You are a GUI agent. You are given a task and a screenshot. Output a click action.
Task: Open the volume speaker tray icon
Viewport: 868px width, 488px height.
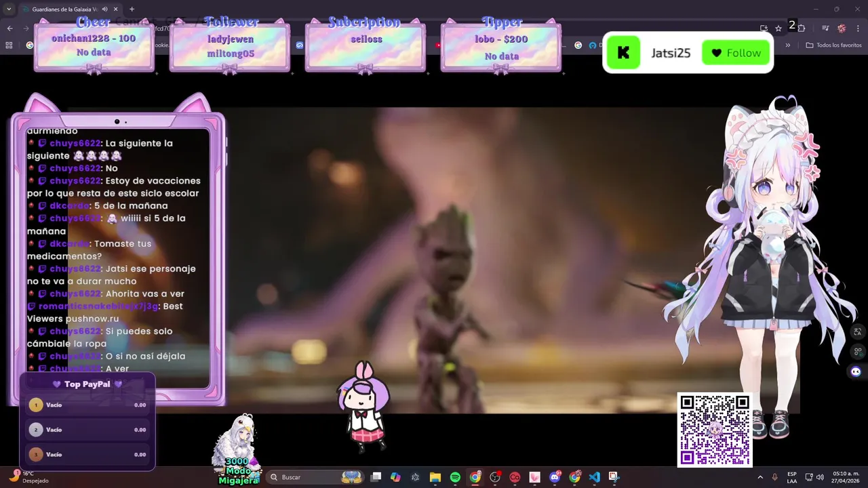click(x=820, y=477)
